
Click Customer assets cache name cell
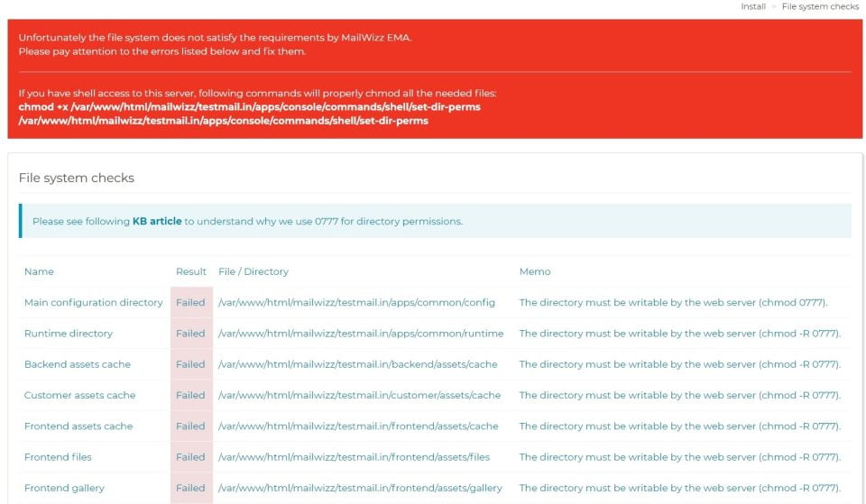[80, 395]
